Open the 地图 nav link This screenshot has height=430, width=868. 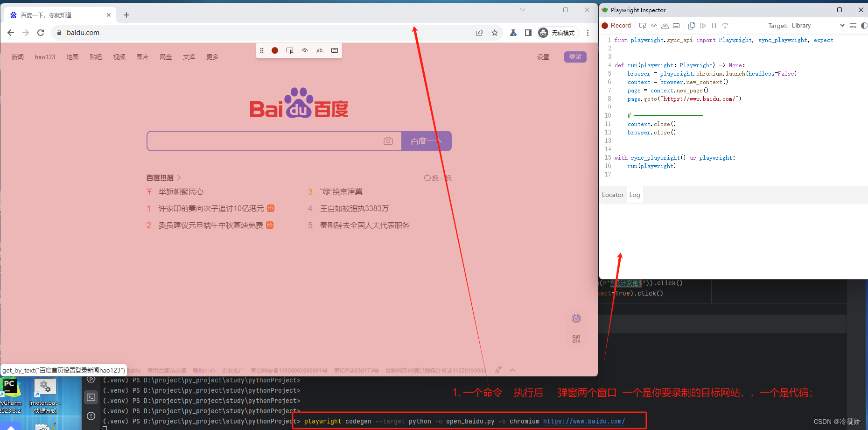pyautogui.click(x=72, y=57)
